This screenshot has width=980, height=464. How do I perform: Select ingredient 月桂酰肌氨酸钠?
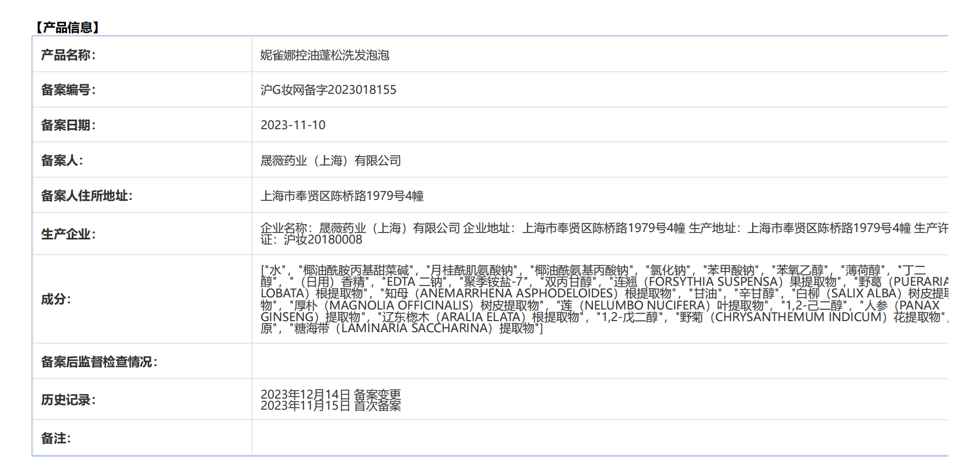(472, 270)
